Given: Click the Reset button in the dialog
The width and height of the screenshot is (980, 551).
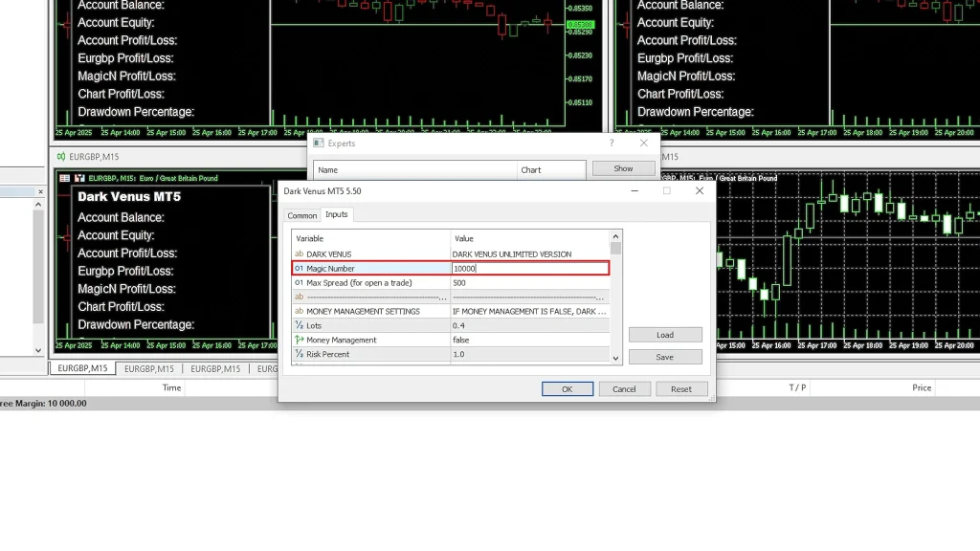Looking at the screenshot, I should pyautogui.click(x=681, y=389).
